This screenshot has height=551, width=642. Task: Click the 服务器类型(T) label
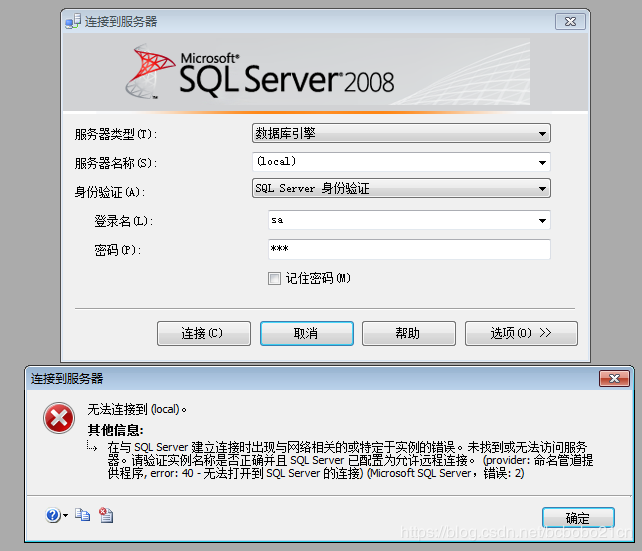pyautogui.click(x=116, y=134)
